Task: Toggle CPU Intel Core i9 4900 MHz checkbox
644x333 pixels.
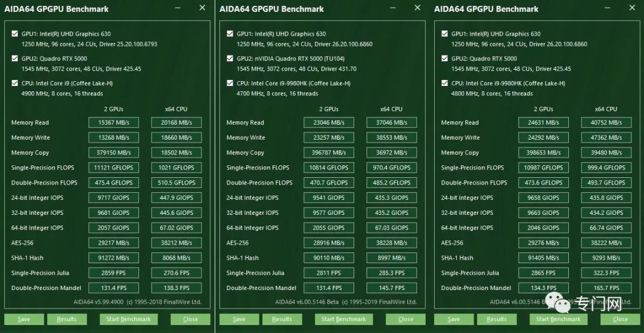Action: pos(15,83)
